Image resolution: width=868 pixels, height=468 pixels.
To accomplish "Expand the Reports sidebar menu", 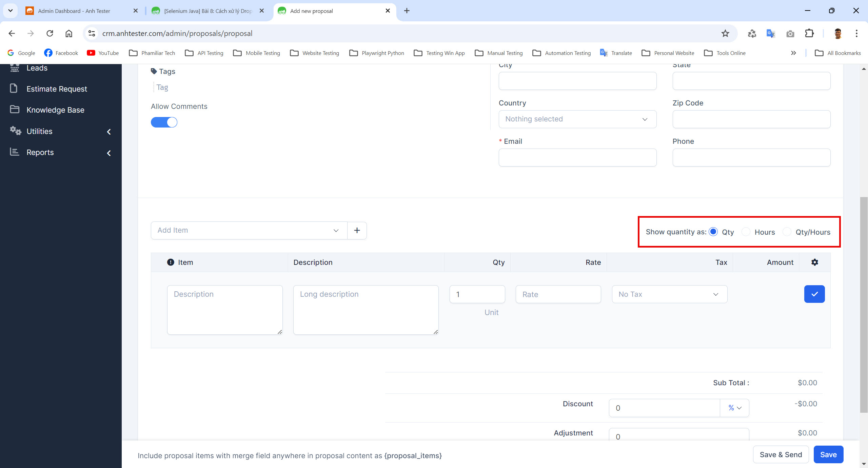I will point(61,152).
